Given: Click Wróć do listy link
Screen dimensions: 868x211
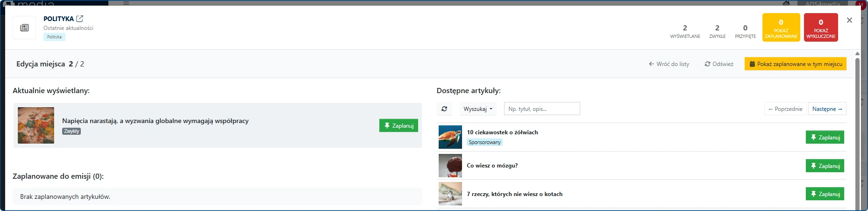Looking at the screenshot, I should (669, 64).
